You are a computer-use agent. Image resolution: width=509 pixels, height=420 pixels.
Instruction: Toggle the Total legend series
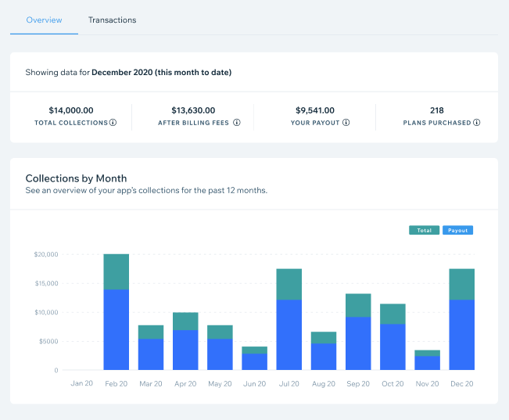tap(424, 231)
